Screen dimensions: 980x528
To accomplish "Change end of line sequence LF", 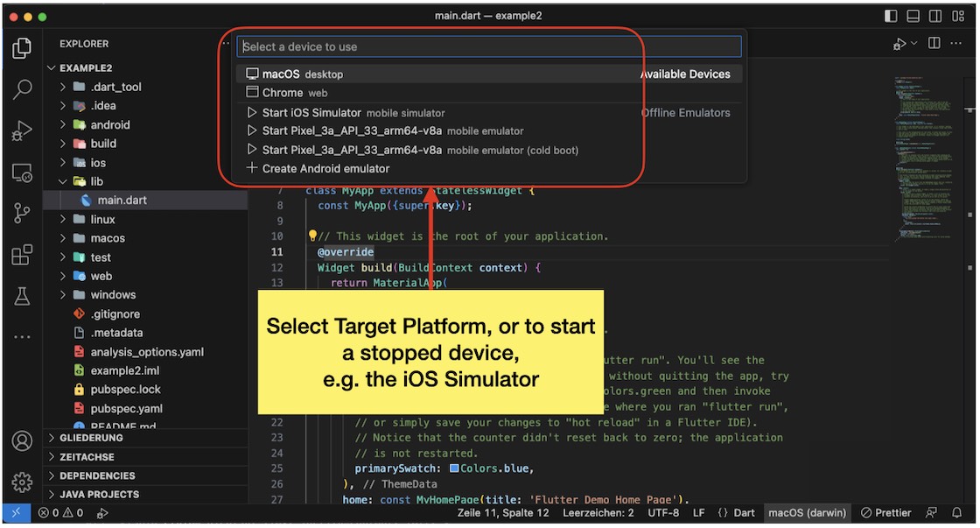I will pos(699,513).
